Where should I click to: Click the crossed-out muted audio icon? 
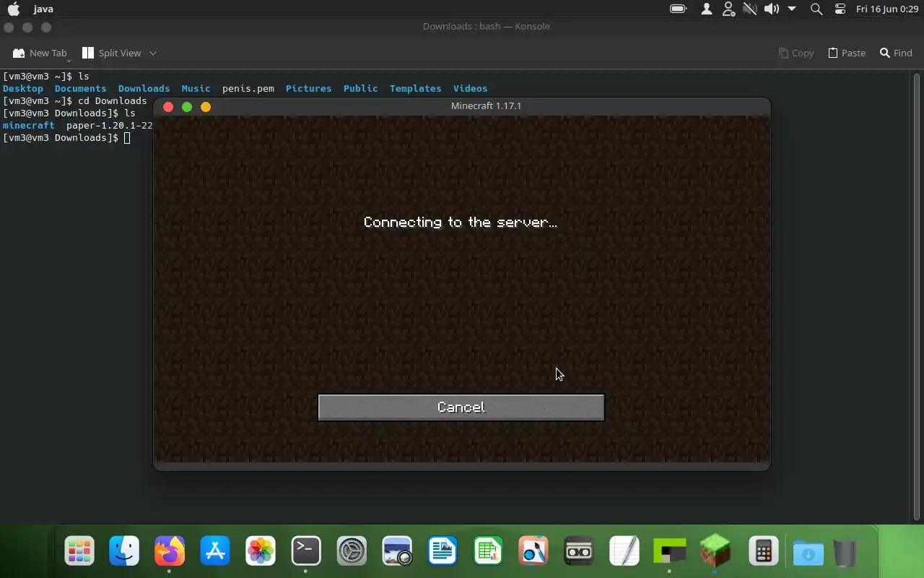pos(750,9)
